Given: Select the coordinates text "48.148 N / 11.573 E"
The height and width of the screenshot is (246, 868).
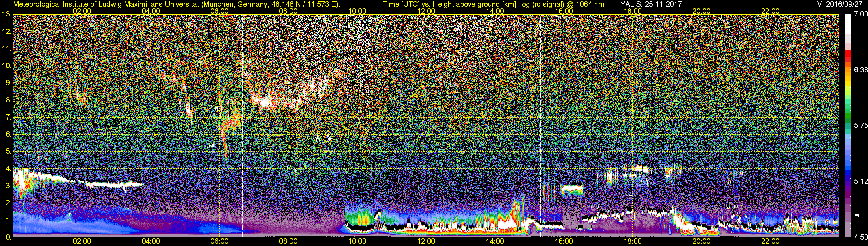Looking at the screenshot, I should click(303, 4).
